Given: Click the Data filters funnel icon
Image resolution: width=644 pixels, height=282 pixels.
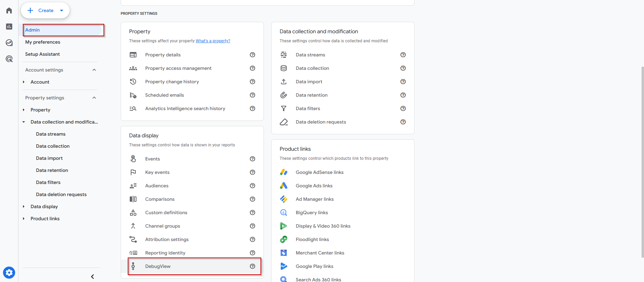Looking at the screenshot, I should (284, 108).
